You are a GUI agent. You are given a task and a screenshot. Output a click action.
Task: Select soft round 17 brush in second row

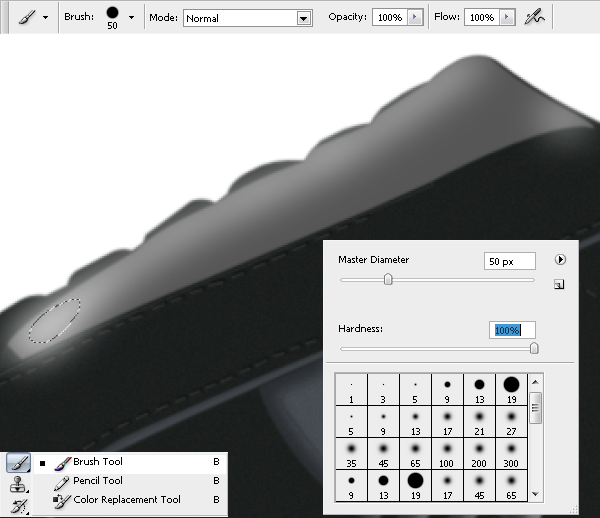click(447, 422)
